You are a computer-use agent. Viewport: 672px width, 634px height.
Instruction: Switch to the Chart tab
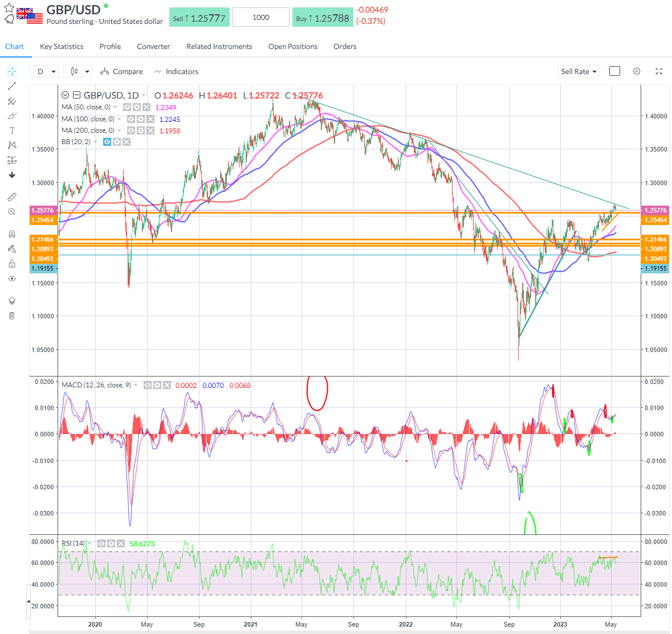click(x=15, y=46)
